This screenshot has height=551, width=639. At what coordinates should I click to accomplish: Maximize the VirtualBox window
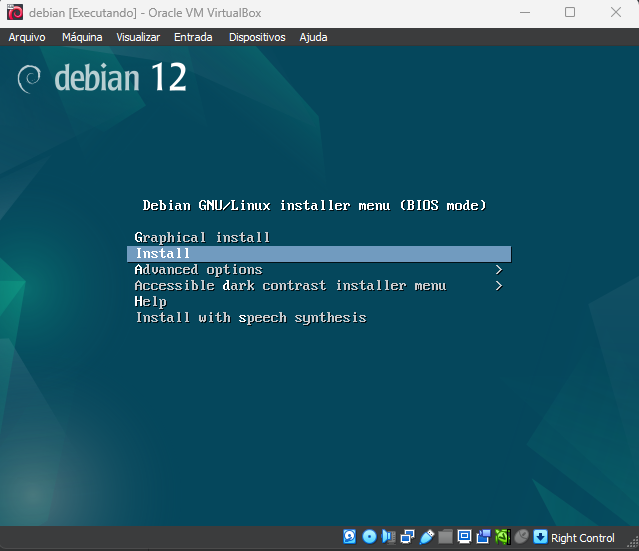tap(570, 13)
